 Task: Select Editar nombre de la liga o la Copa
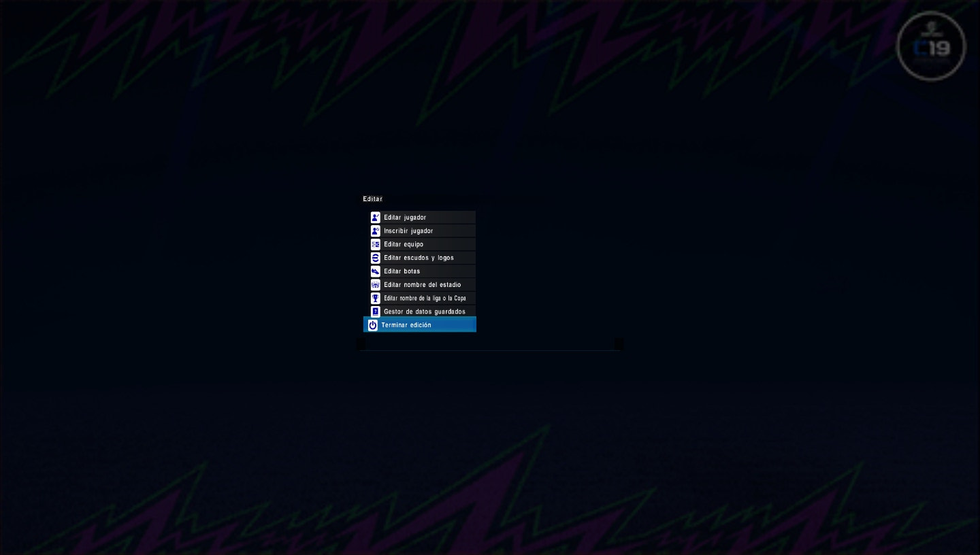425,298
